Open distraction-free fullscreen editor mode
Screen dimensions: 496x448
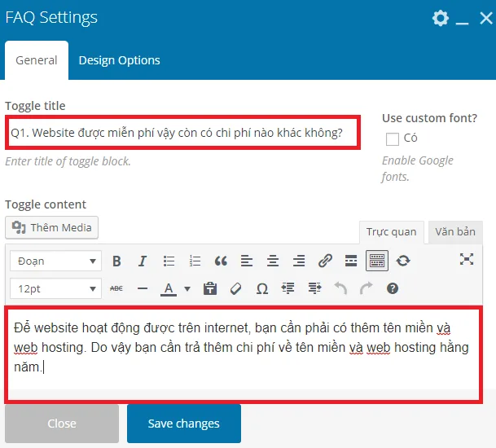[x=467, y=259]
